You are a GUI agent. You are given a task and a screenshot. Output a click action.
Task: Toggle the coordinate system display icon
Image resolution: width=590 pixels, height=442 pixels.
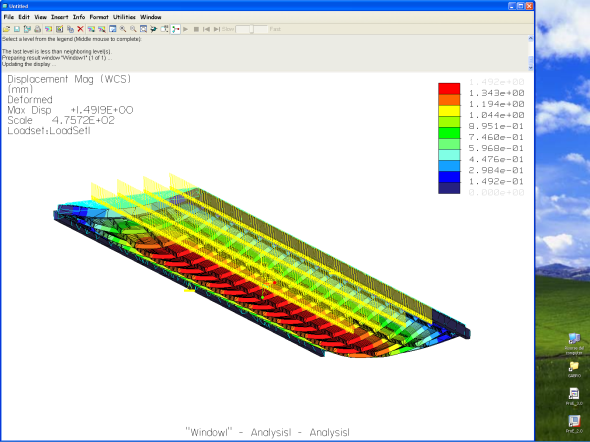(175, 29)
